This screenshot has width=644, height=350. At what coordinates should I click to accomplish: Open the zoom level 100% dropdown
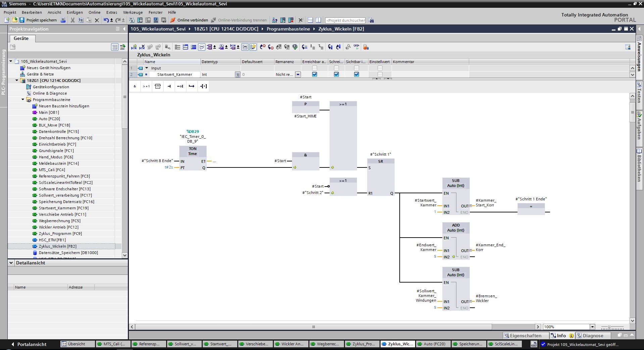(x=592, y=327)
